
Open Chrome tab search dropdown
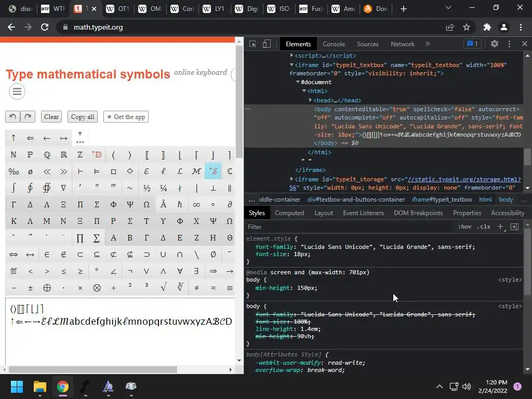pyautogui.click(x=448, y=8)
